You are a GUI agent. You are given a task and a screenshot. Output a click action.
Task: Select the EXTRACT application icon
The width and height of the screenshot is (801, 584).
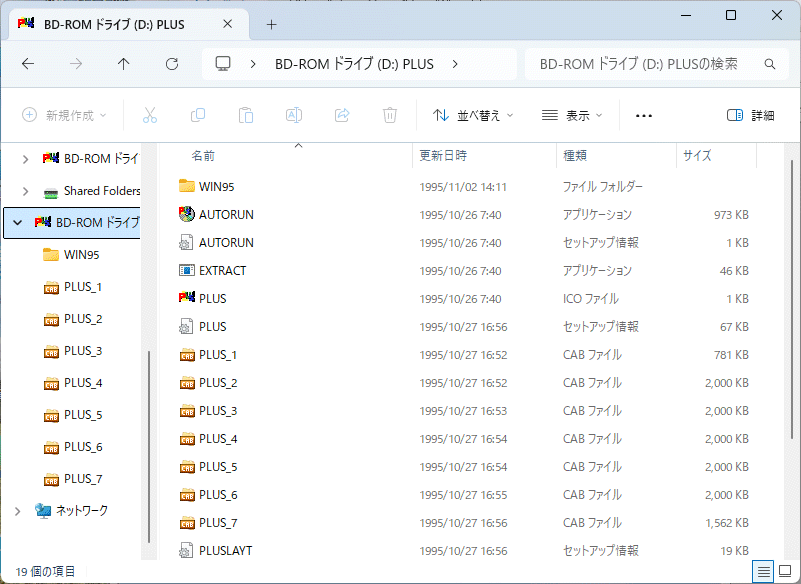(187, 270)
